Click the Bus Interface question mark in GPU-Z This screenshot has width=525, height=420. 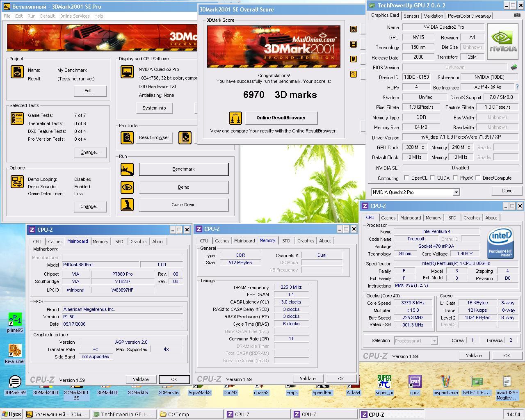click(x=517, y=87)
